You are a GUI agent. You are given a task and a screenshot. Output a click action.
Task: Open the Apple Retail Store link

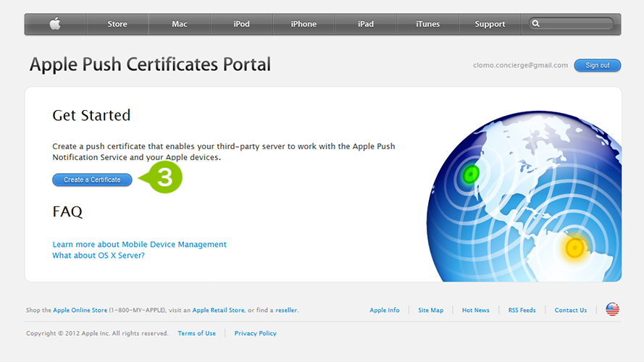click(x=218, y=311)
